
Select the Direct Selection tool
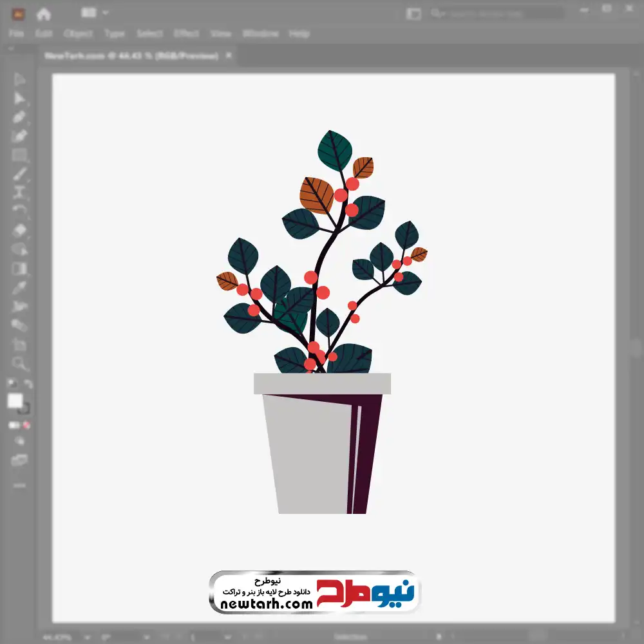pyautogui.click(x=19, y=99)
